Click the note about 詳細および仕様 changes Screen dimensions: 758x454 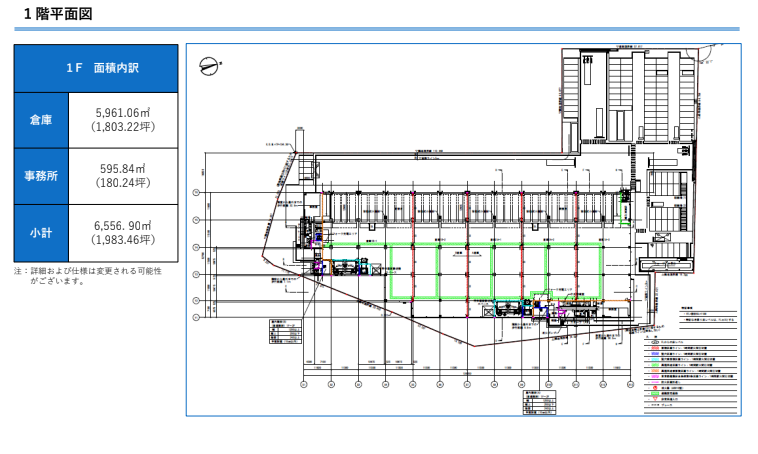point(88,276)
